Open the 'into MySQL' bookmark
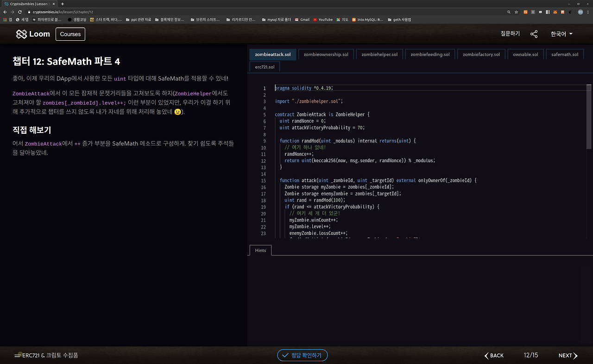593x364 pixels. click(368, 20)
